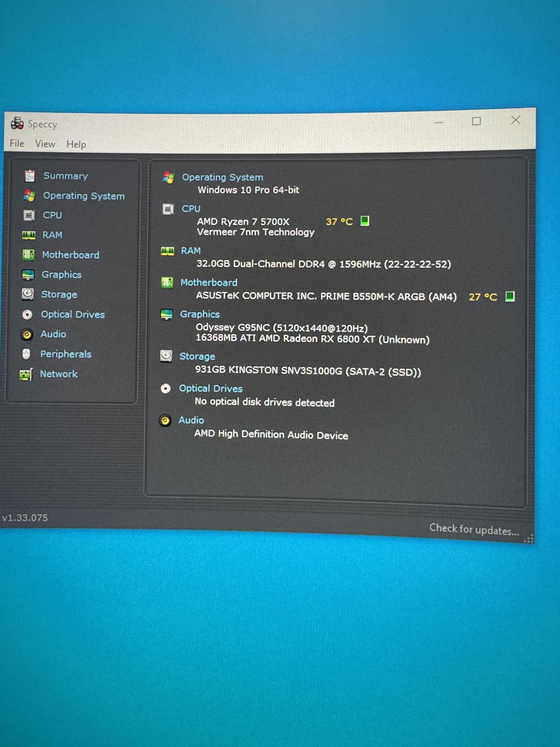
Task: Click the AMD Ryzen 7 5700X text
Action: (x=243, y=221)
